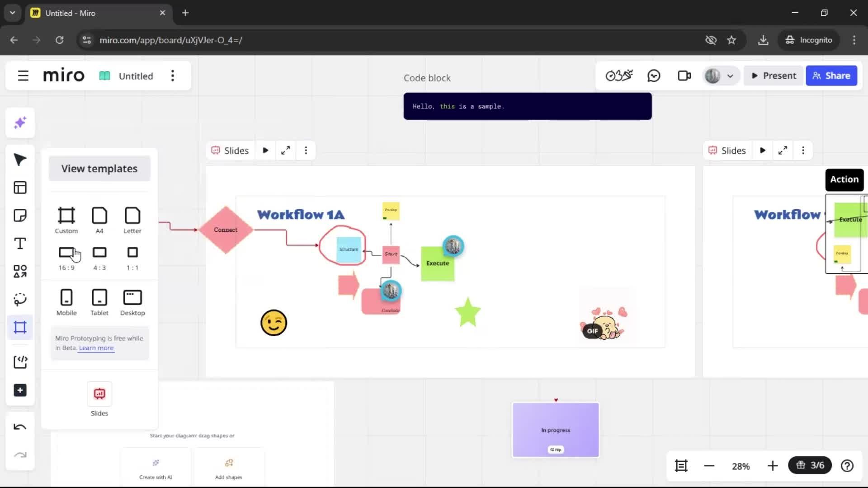This screenshot has height=488, width=868.
Task: Select the In progress purple card
Action: pyautogui.click(x=556, y=430)
